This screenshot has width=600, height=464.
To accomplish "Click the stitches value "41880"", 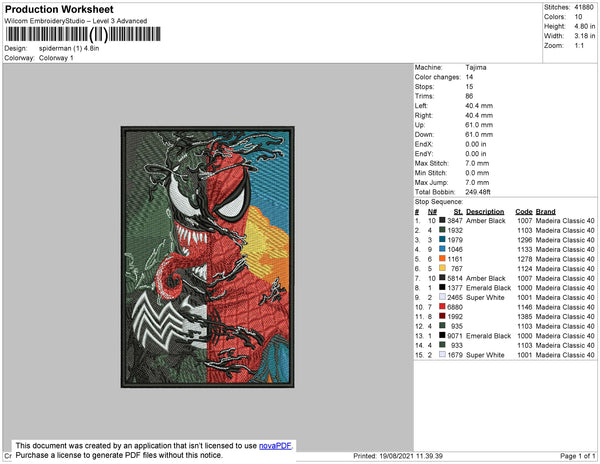I will pos(584,7).
